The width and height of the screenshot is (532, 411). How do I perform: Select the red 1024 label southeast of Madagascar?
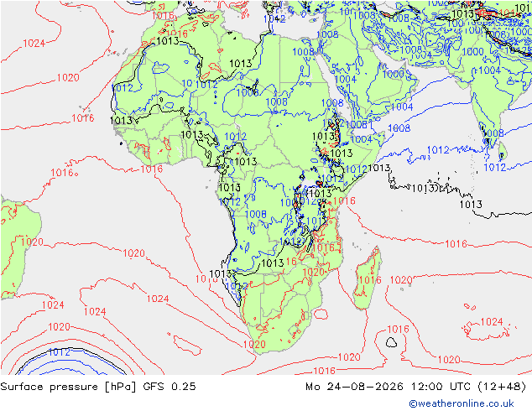pyautogui.click(x=492, y=321)
